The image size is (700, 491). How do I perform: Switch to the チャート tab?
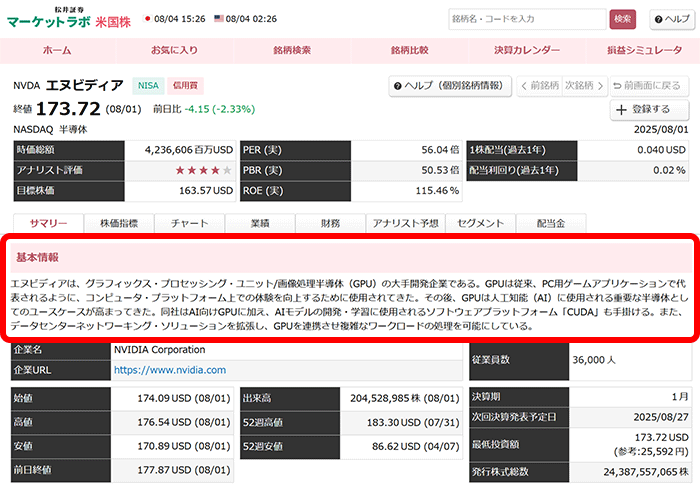pyautogui.click(x=190, y=223)
